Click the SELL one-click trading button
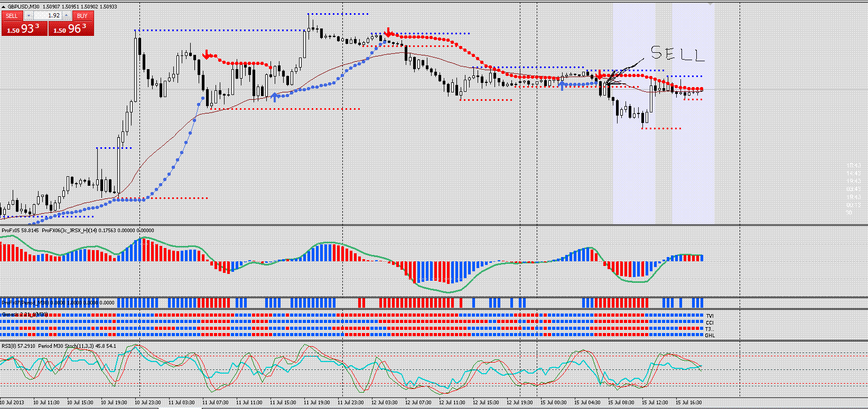 pyautogui.click(x=12, y=16)
